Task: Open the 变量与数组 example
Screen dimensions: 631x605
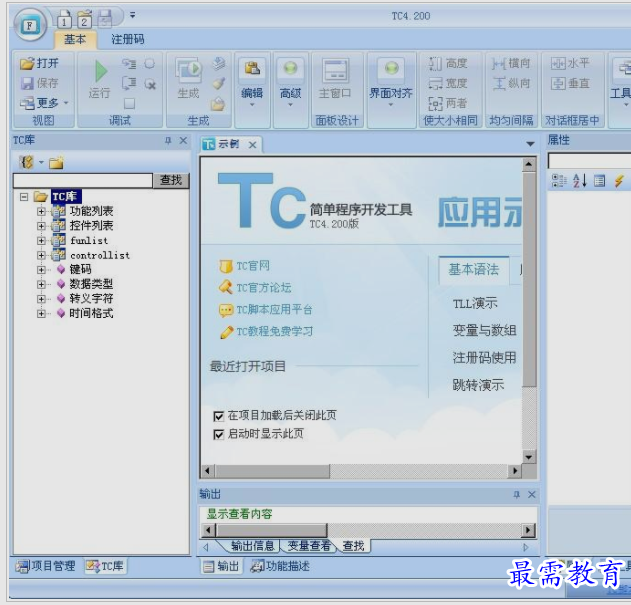Action: 484,330
